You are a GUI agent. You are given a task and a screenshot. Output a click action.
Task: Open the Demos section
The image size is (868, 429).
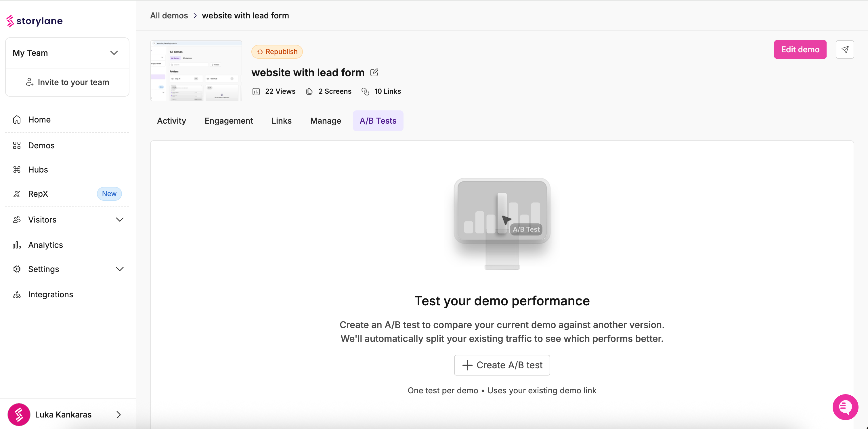pos(41,145)
